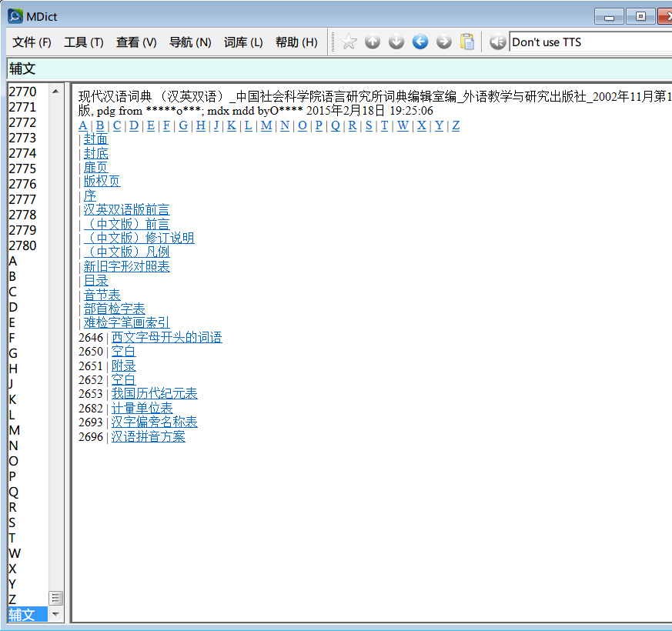Image resolution: width=672 pixels, height=631 pixels.
Task: Open the 序 link
Action: click(90, 195)
